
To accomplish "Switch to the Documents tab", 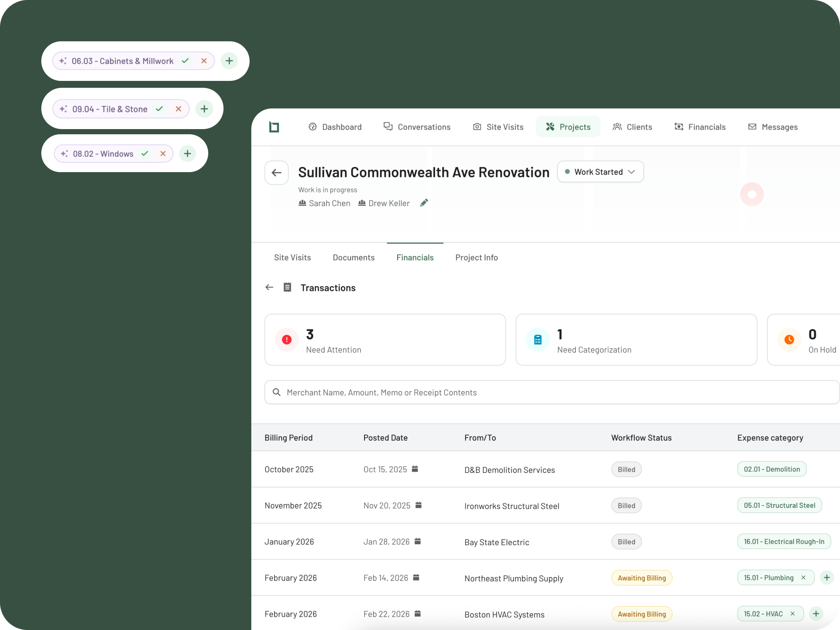I will pos(354,257).
